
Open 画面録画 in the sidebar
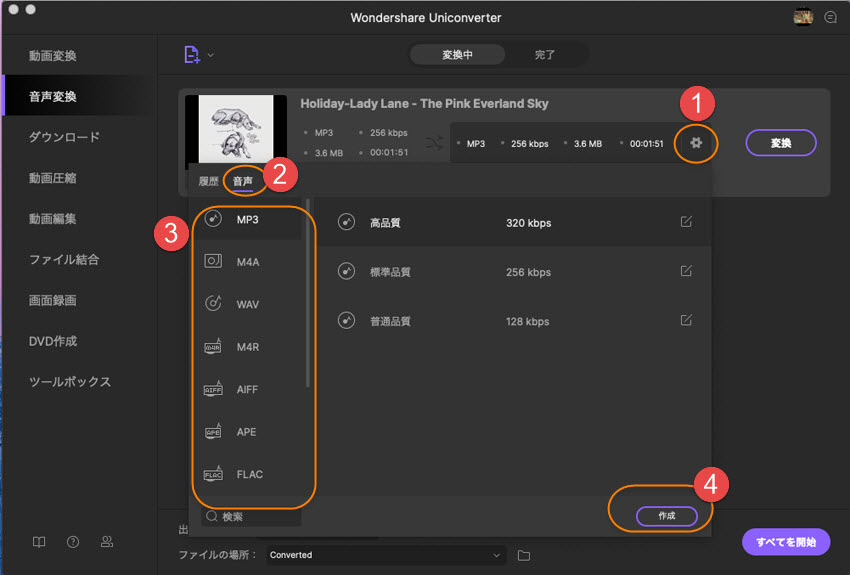pos(53,300)
